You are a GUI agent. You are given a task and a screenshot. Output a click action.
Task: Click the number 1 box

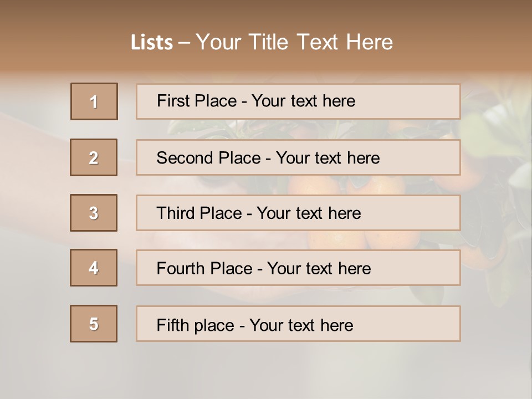coord(94,101)
